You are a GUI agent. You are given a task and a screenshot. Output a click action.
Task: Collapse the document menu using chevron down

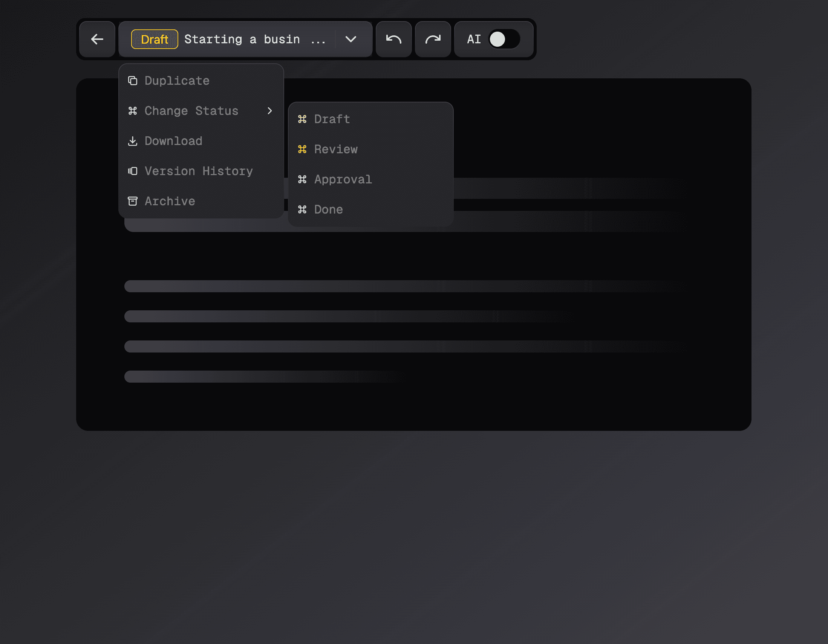pyautogui.click(x=351, y=39)
